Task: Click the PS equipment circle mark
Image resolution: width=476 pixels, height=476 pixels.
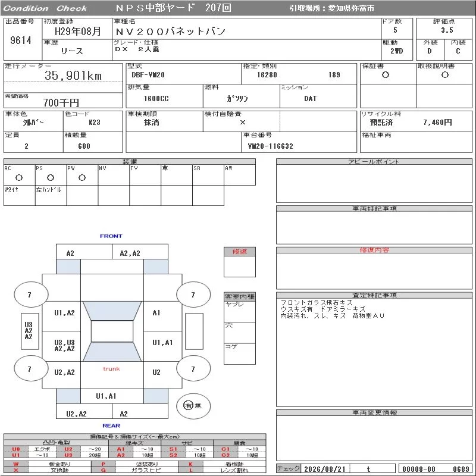Action: click(x=51, y=177)
